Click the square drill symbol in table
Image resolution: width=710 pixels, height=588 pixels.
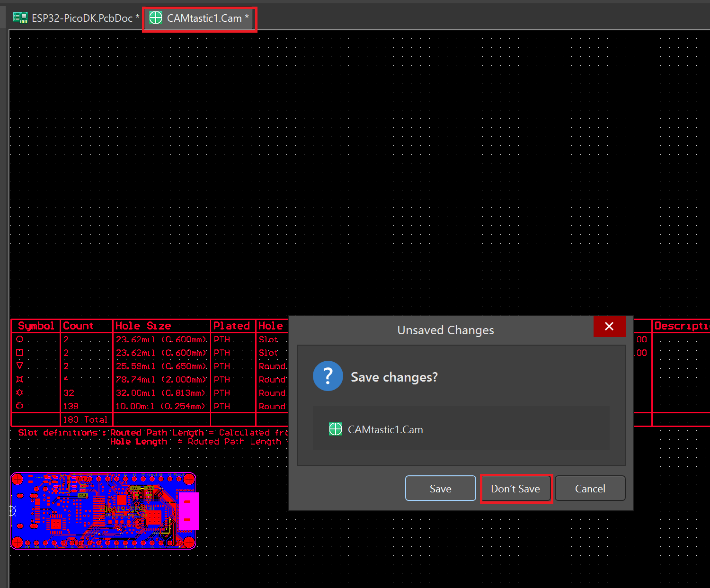(x=19, y=353)
